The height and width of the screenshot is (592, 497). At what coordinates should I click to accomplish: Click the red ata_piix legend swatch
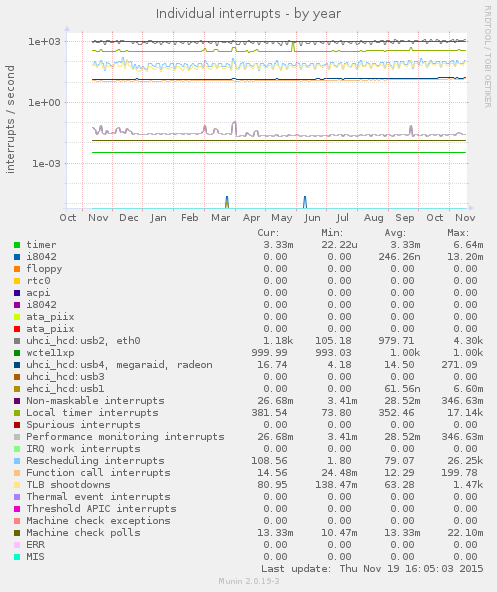pyautogui.click(x=17, y=329)
